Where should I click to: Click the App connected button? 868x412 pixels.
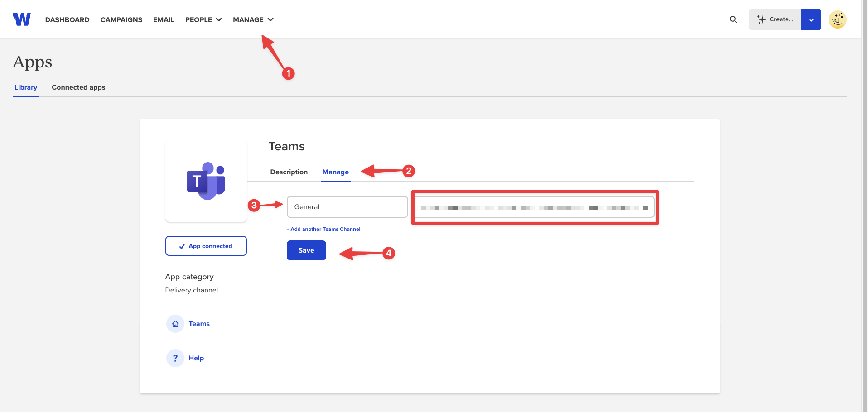[x=206, y=246]
